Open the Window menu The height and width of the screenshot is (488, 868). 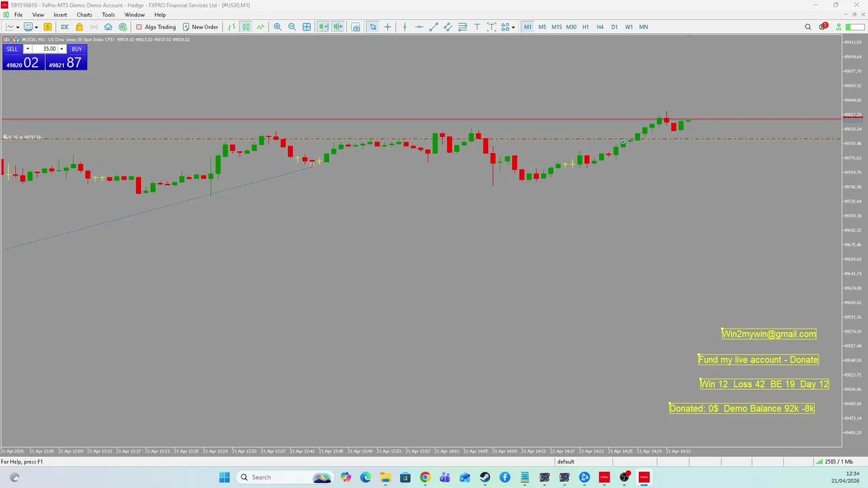coord(134,15)
